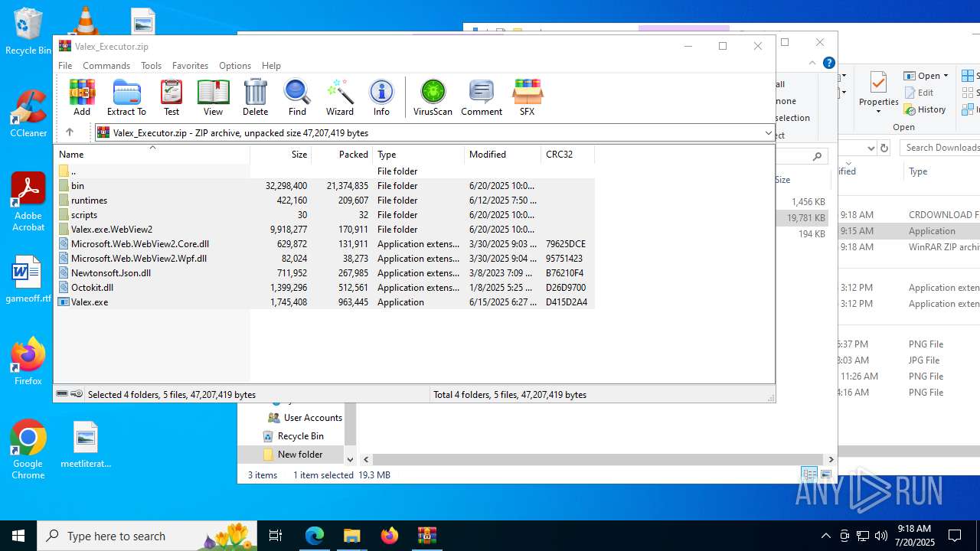Open the Commands menu

click(106, 66)
